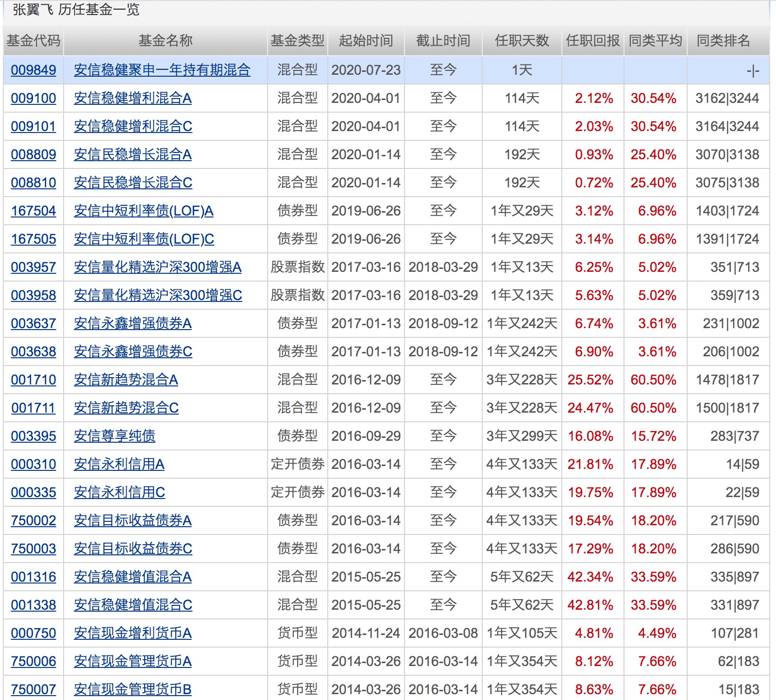Image resolution: width=776 pixels, height=700 pixels.
Task: Open 安信中短利率债(LOF)A link
Action: pyautogui.click(x=144, y=211)
